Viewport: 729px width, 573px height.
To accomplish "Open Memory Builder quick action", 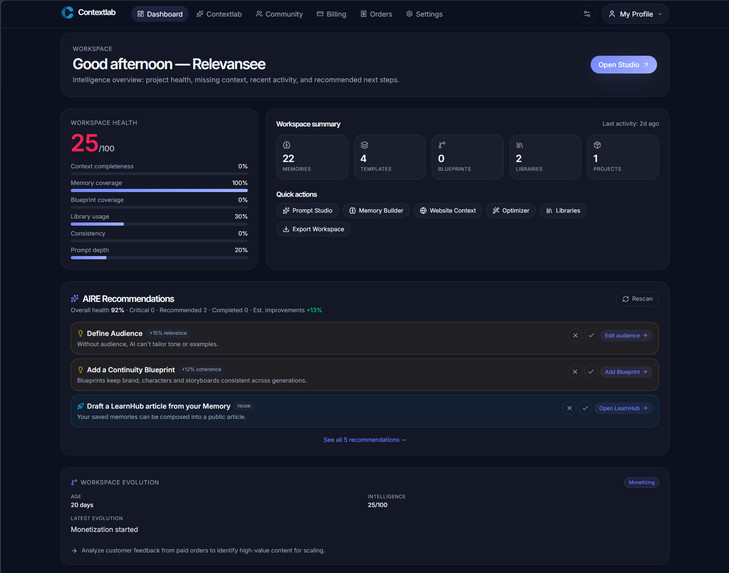I will [x=376, y=211].
